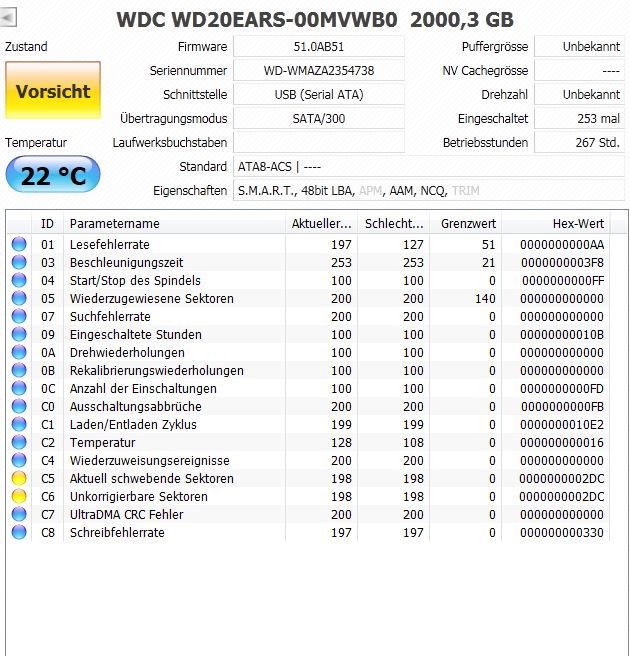Select the Beschleunigungszeit parameter name
630x656 pixels.
[126, 262]
